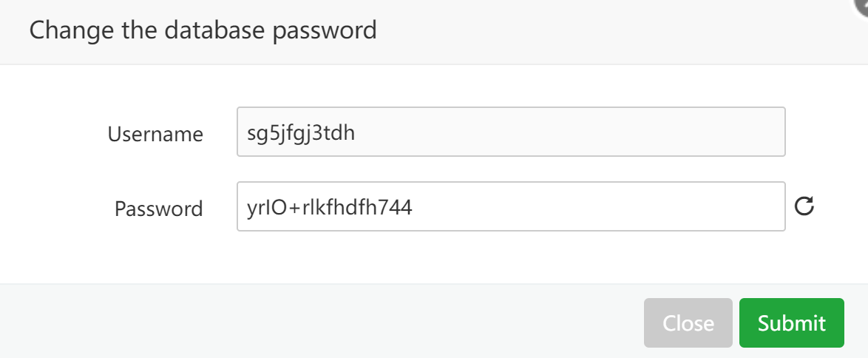Place cursor in empty space after password text
The image size is (868, 358).
pyautogui.click(x=606, y=207)
